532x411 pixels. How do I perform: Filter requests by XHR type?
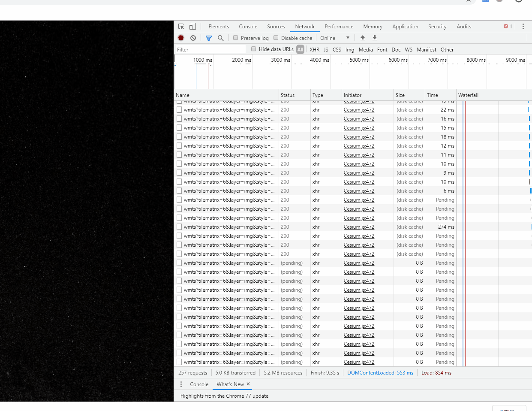[314, 50]
